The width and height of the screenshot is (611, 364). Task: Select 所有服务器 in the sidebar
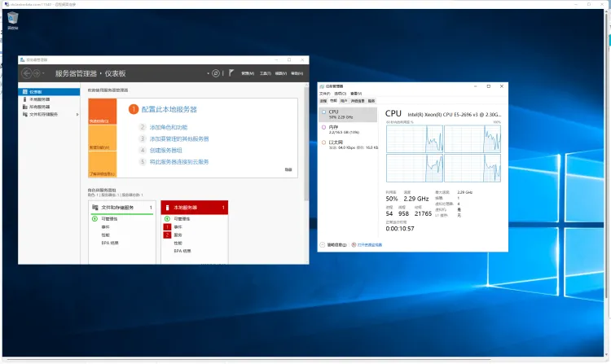click(39, 107)
